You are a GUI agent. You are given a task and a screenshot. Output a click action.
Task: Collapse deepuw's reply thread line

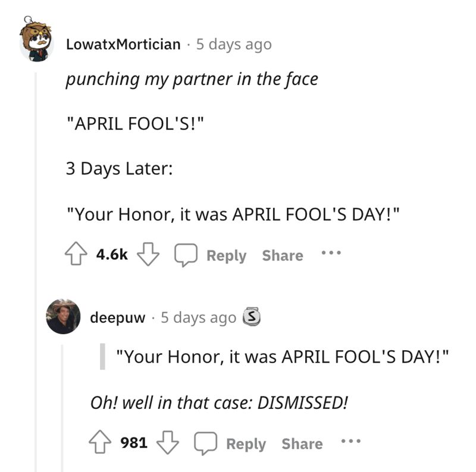62,408
